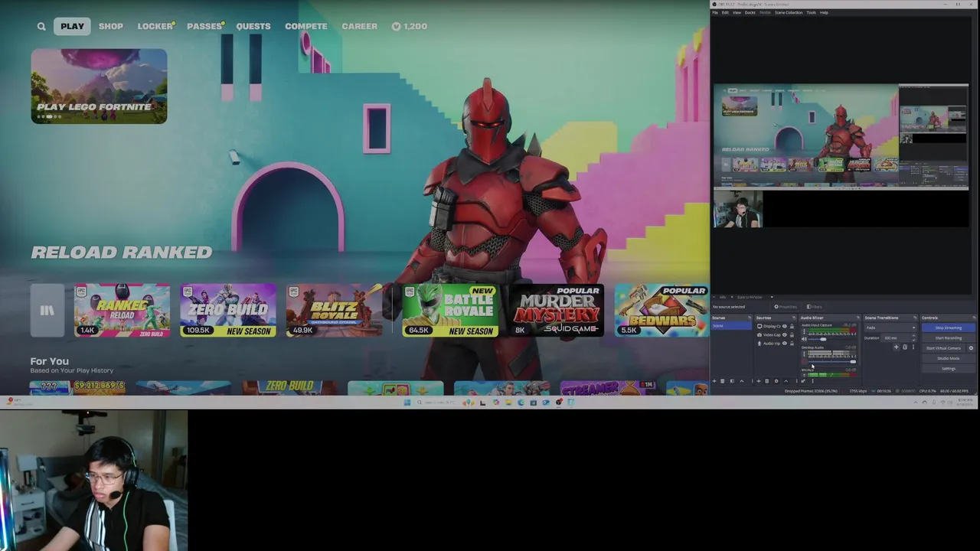Viewport: 980px width, 551px height.
Task: Add a new scene with plus icon
Action: 714,381
